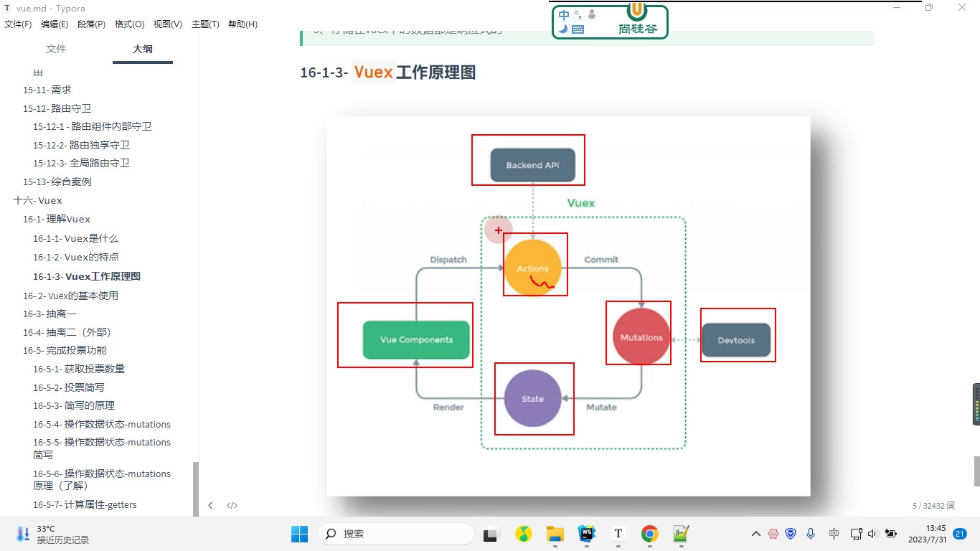Select the 大纲 outline tab

point(143,49)
